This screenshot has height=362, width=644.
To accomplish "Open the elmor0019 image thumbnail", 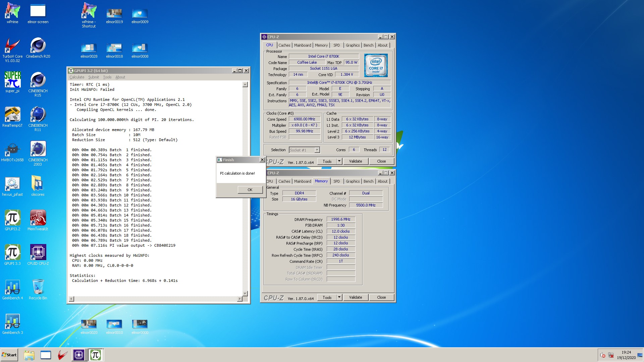I will click(114, 16).
